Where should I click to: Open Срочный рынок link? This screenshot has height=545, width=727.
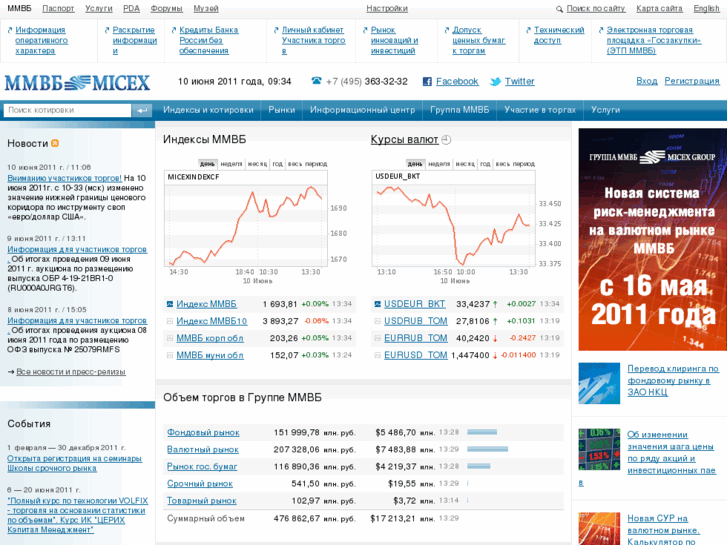(200, 484)
